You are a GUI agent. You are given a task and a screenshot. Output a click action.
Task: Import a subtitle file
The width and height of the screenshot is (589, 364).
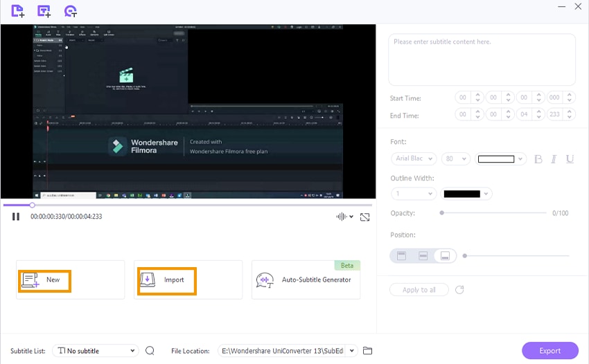coord(188,280)
